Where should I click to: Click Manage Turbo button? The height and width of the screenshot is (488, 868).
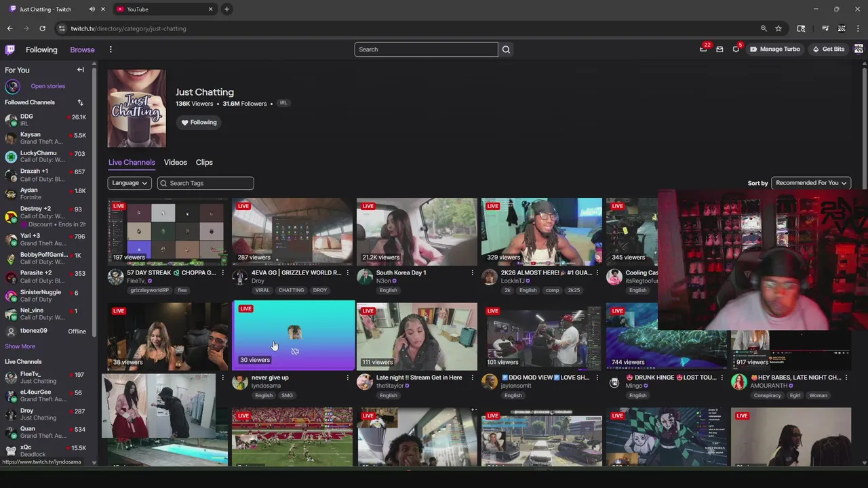(775, 49)
